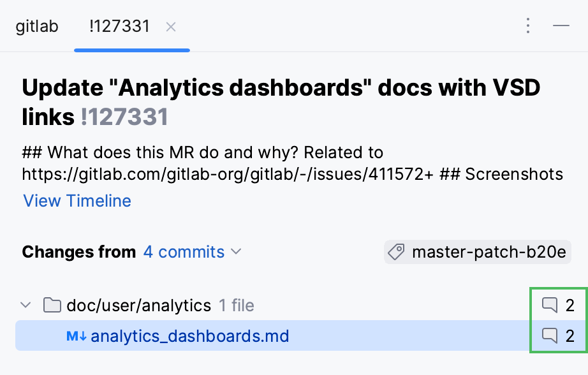Open the kebab menu with three vertical dots

[528, 26]
